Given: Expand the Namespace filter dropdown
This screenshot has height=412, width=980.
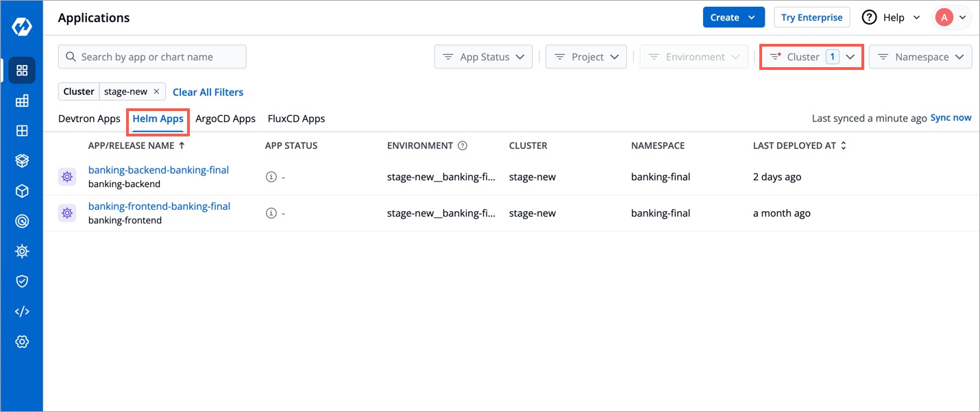Looking at the screenshot, I should (920, 56).
